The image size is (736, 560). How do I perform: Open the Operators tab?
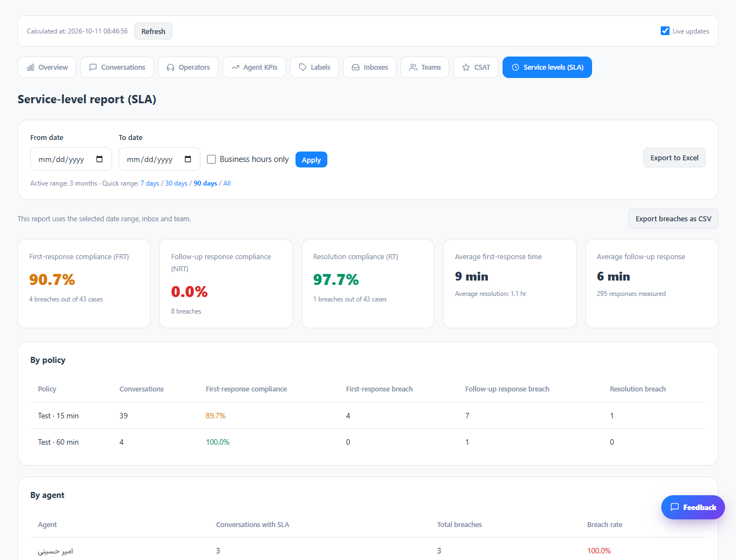(x=188, y=68)
